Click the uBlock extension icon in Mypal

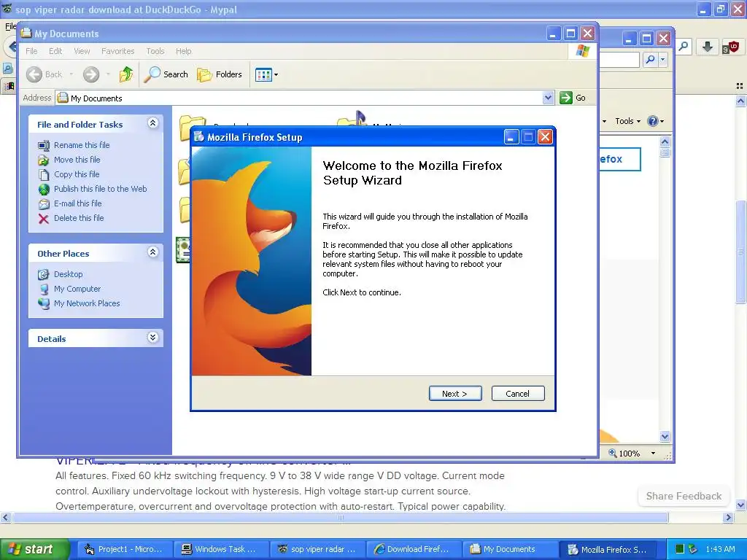(x=729, y=47)
